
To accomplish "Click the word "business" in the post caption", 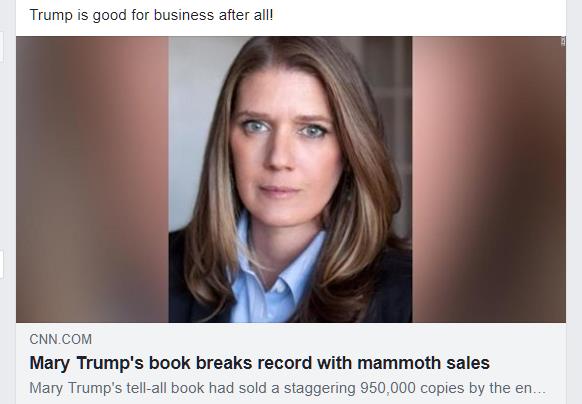I will (x=184, y=15).
